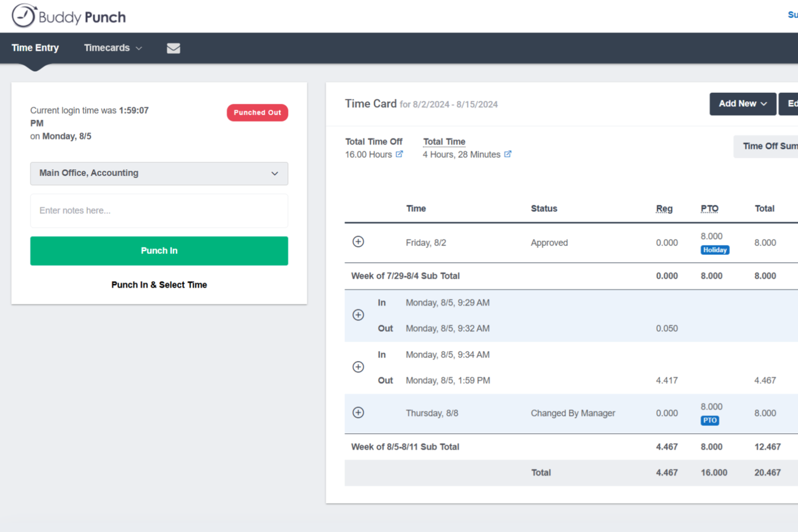Click Punch In & Select Time link
The image size is (798, 532).
(x=159, y=285)
